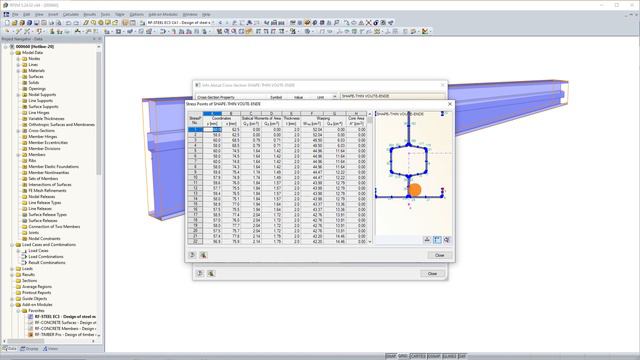The height and width of the screenshot is (360, 640).
Task: Click the Warping column header
Action: tap(323, 118)
